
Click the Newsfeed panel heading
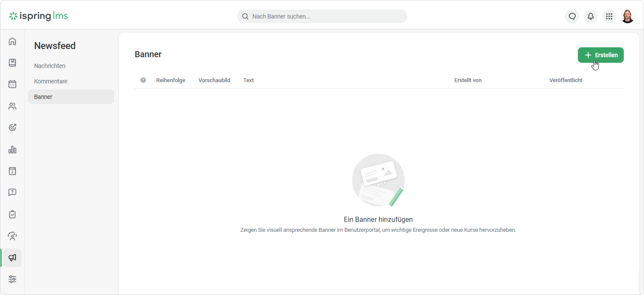(x=55, y=46)
